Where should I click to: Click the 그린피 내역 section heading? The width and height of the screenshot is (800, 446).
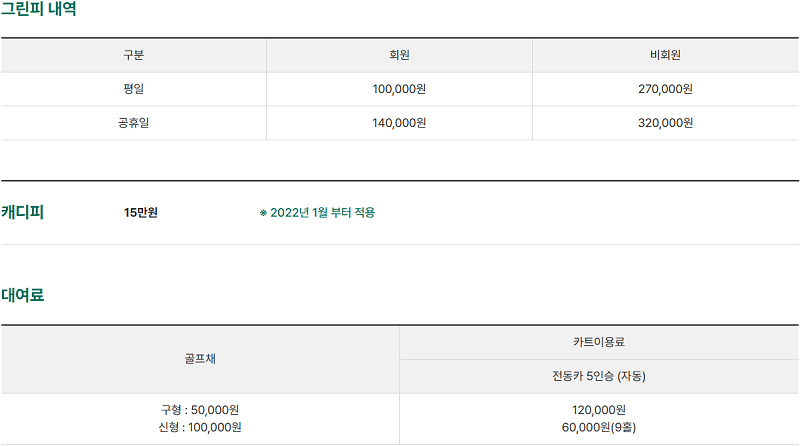[x=38, y=9]
